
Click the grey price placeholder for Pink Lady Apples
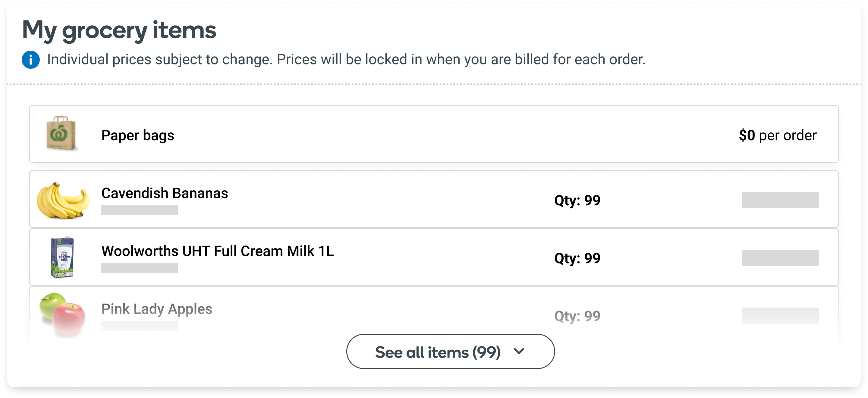coord(780,315)
